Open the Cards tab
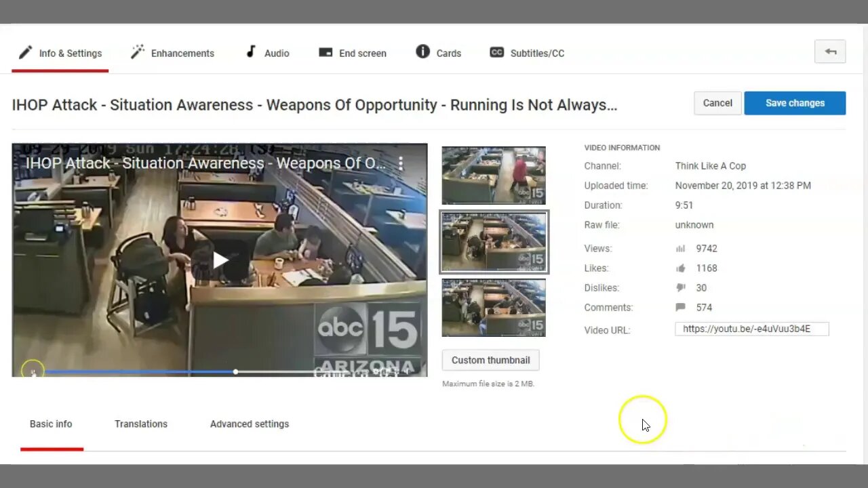868x488 pixels. (438, 53)
